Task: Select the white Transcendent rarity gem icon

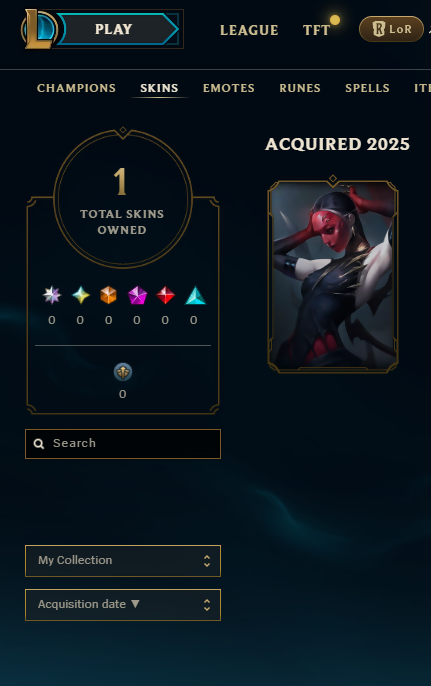Action: [52, 295]
